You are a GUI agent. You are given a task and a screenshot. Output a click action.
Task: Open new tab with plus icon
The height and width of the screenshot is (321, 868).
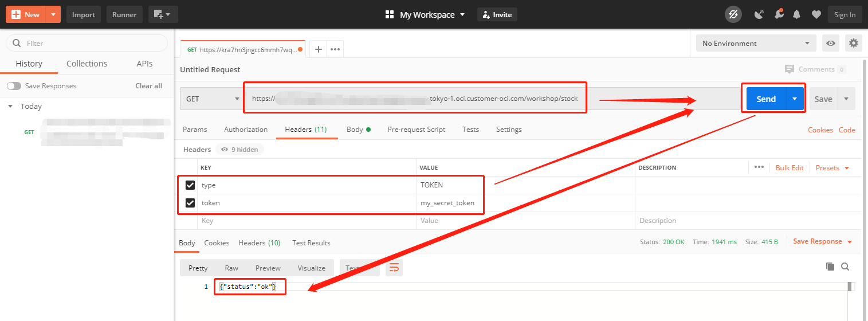click(319, 49)
